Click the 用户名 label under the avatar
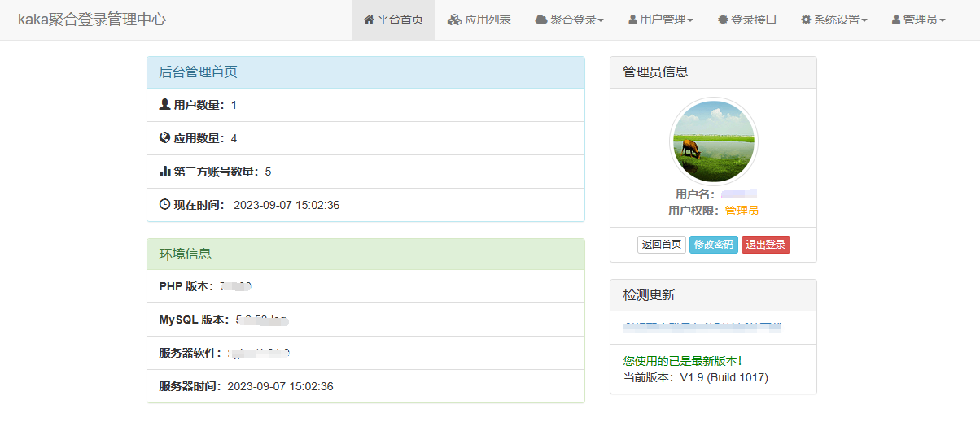The image size is (980, 448). 694,194
